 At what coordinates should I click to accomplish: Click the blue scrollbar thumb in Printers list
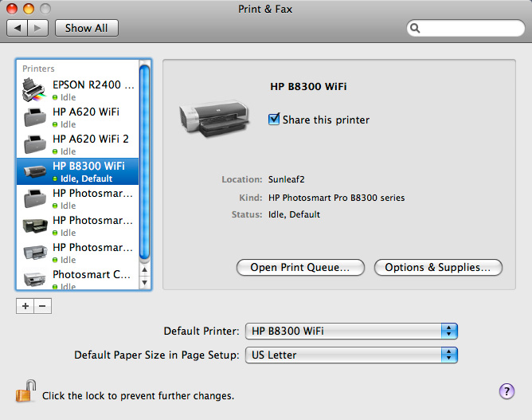point(144,163)
